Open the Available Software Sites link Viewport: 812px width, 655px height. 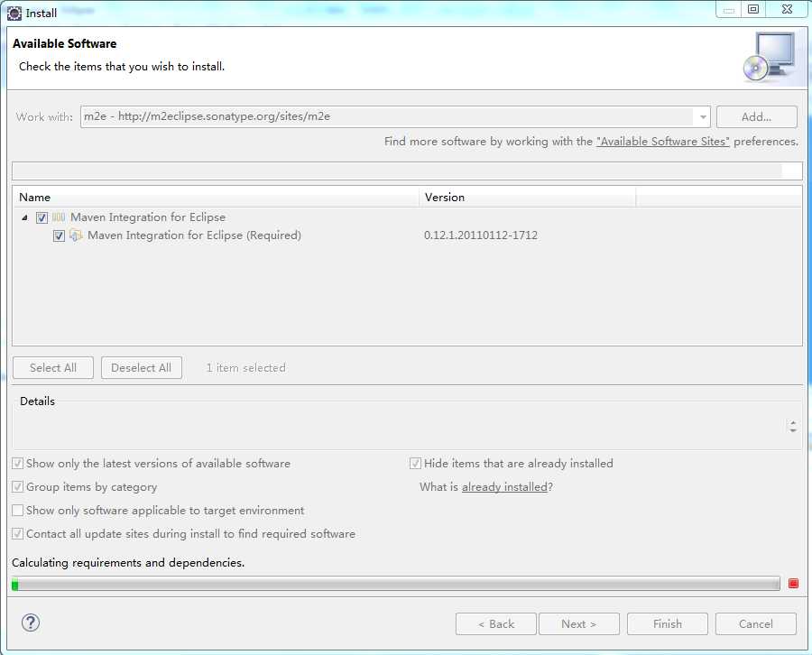point(663,142)
